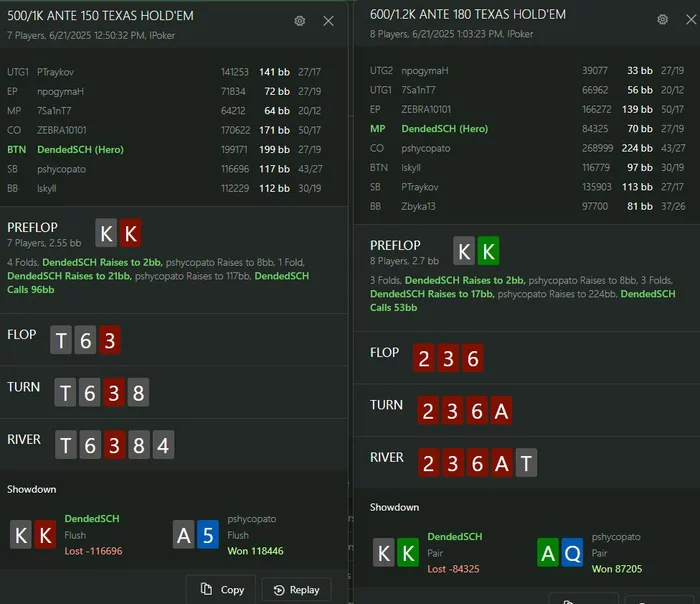The width and height of the screenshot is (700, 604).
Task: Open settings gear in right hand panel
Action: click(662, 20)
